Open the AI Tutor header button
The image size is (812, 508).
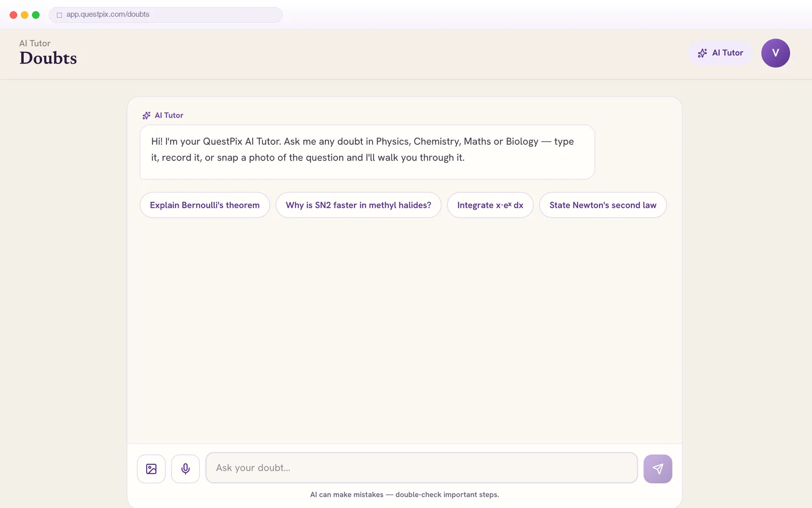click(x=720, y=53)
